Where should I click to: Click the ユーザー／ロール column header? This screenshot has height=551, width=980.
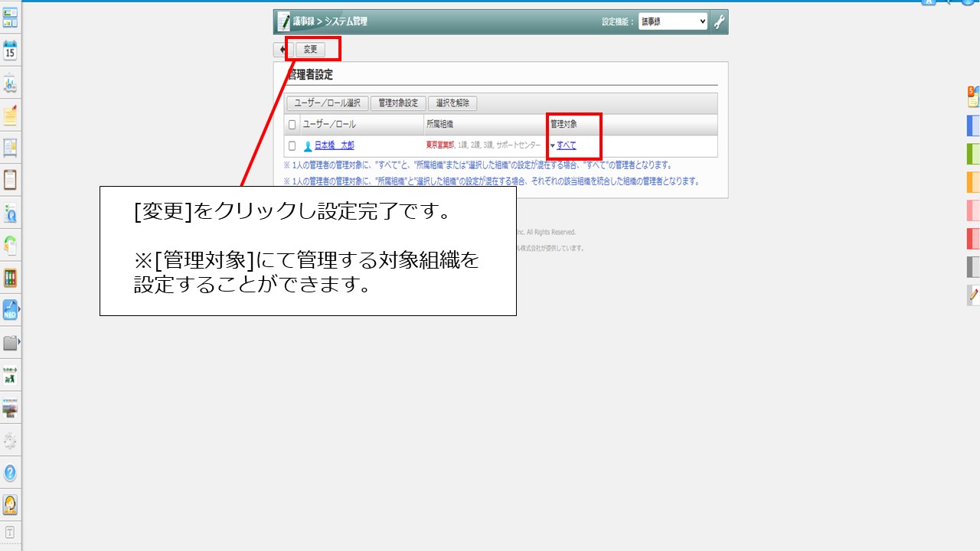tap(329, 124)
